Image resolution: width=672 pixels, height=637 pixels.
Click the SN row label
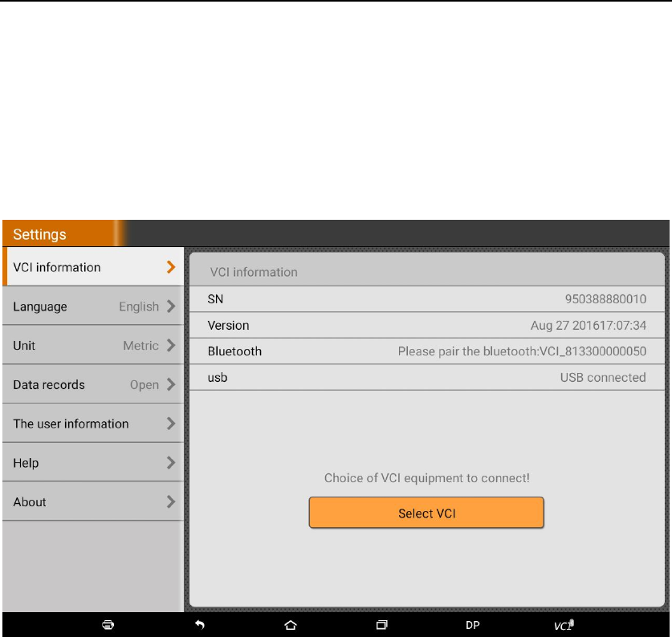215,299
